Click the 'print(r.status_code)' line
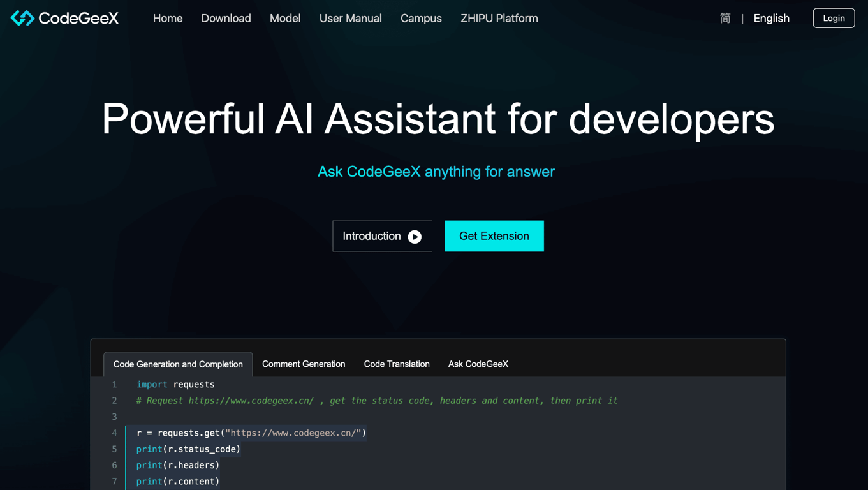 click(x=188, y=449)
